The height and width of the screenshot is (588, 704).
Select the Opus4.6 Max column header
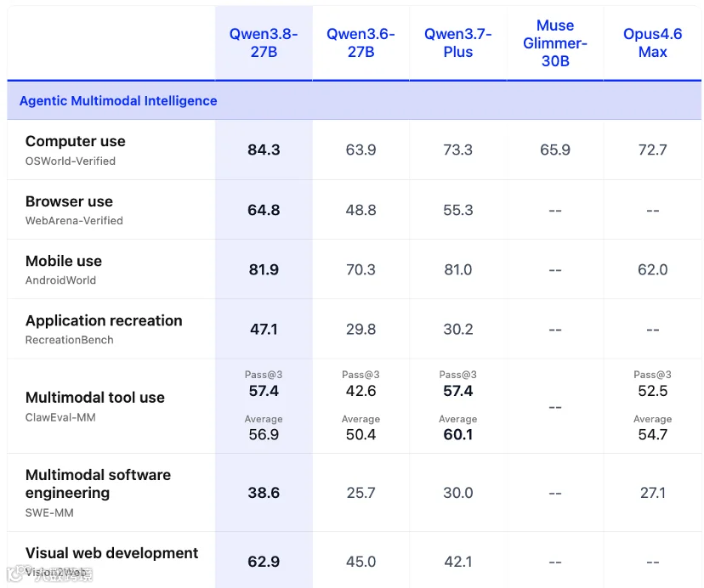coord(652,42)
